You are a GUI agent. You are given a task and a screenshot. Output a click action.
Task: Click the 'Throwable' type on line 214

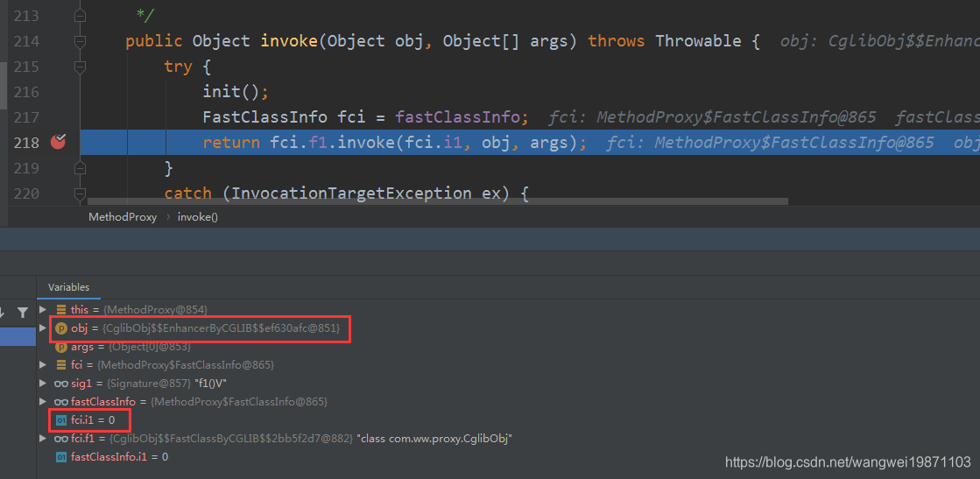click(698, 41)
